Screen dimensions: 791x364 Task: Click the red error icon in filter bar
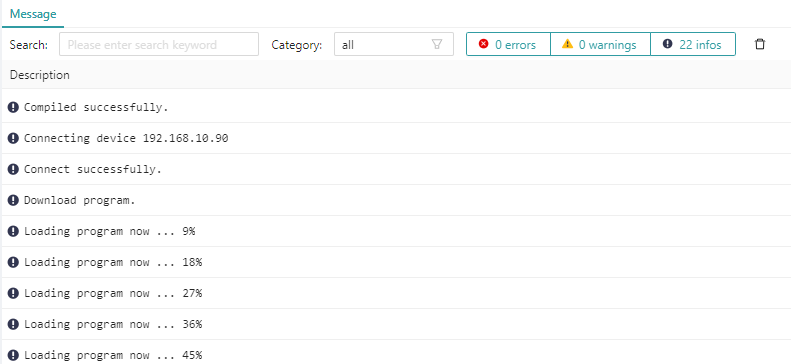coord(483,44)
